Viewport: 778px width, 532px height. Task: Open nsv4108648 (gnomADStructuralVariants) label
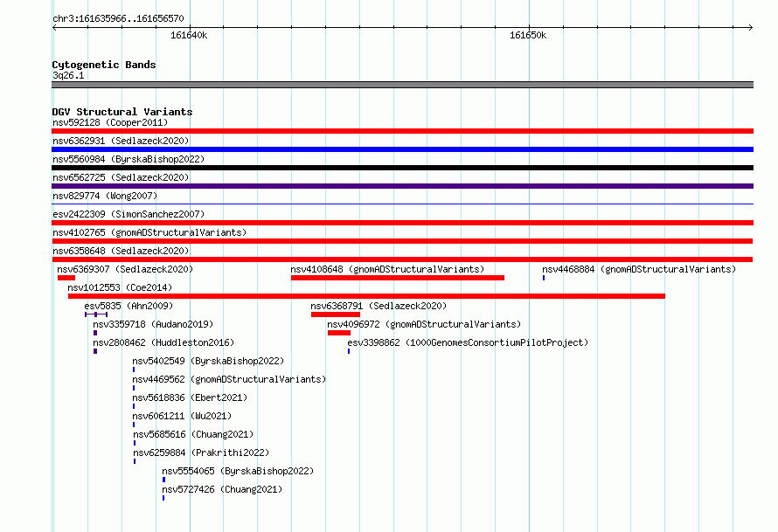click(x=387, y=269)
